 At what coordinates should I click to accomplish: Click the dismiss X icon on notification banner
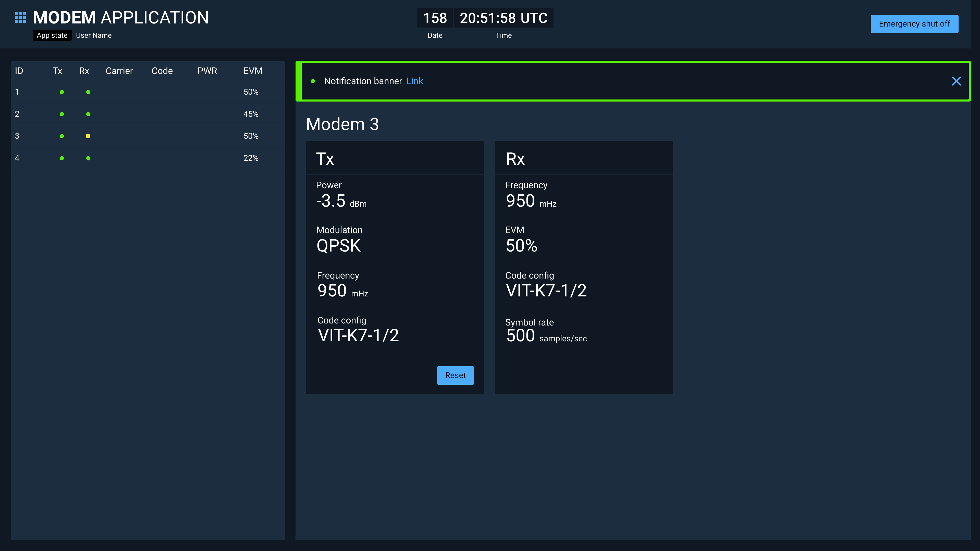click(x=957, y=81)
